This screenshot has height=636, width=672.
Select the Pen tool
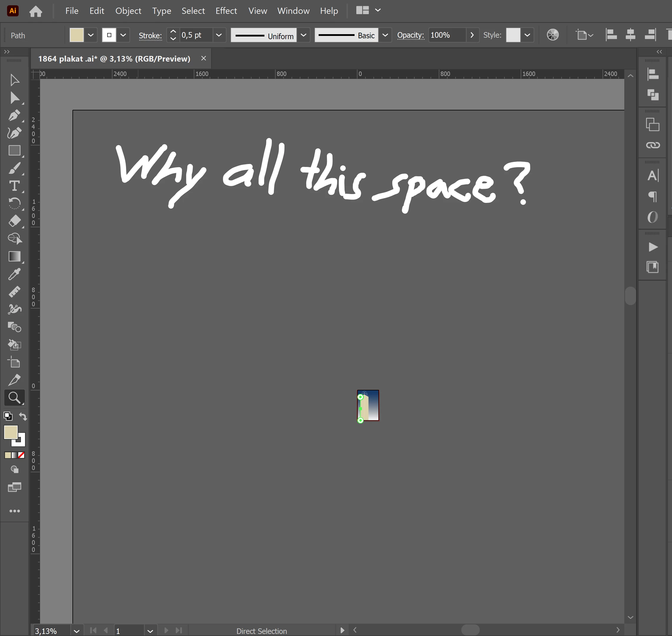click(x=14, y=115)
